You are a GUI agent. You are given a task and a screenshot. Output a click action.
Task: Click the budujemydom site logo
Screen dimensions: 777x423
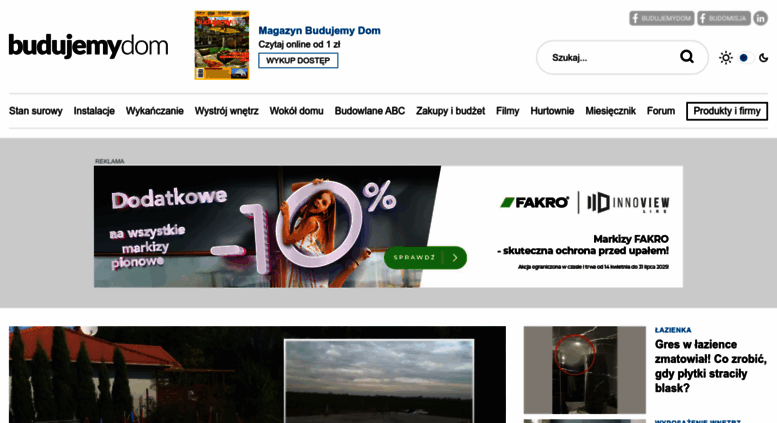(88, 46)
